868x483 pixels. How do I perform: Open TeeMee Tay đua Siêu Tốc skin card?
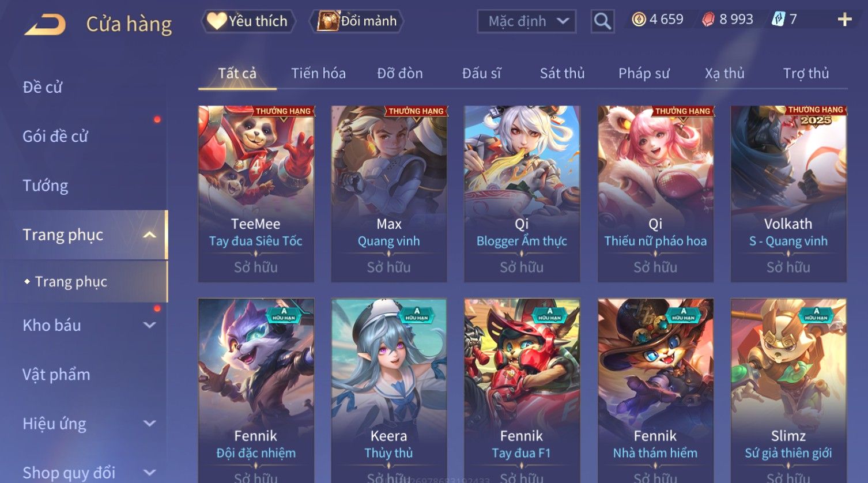tap(256, 194)
